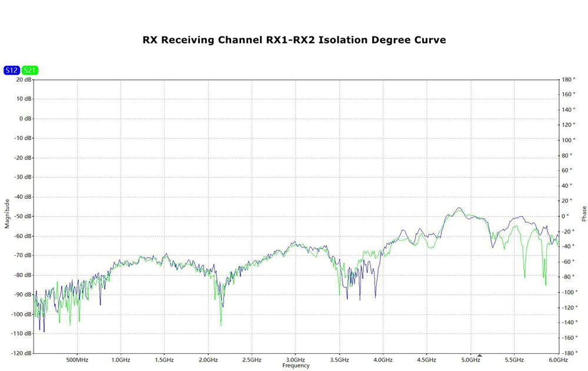Click the -180° phase tick label
The image size is (588, 371).
click(567, 353)
